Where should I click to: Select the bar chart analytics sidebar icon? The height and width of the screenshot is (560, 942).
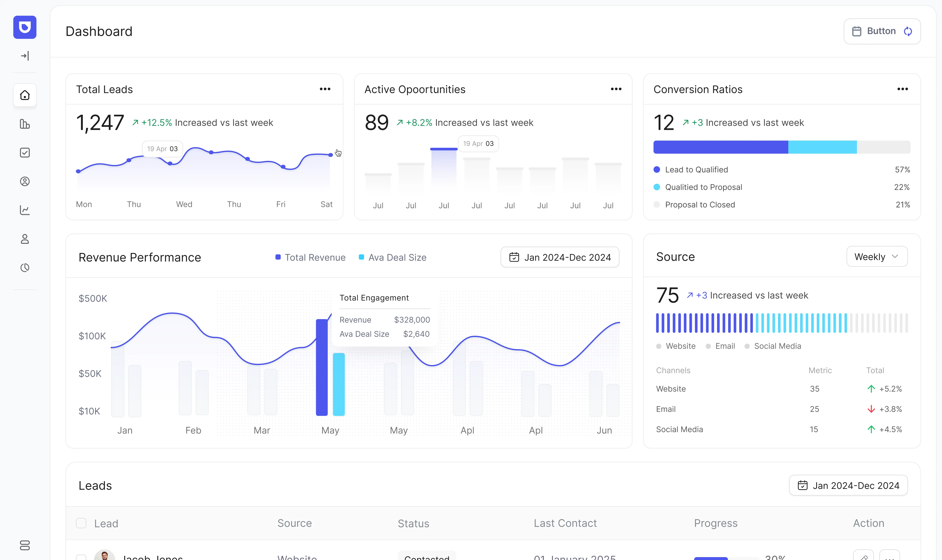point(25,124)
